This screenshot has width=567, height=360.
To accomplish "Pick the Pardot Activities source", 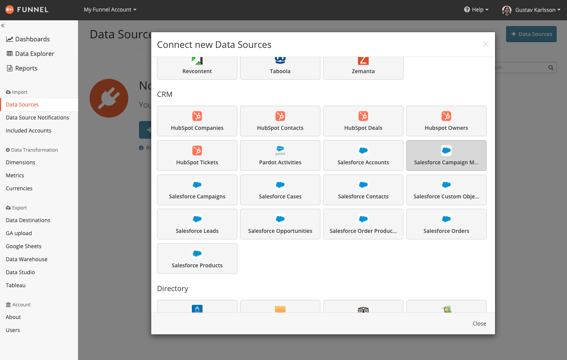I will [280, 155].
